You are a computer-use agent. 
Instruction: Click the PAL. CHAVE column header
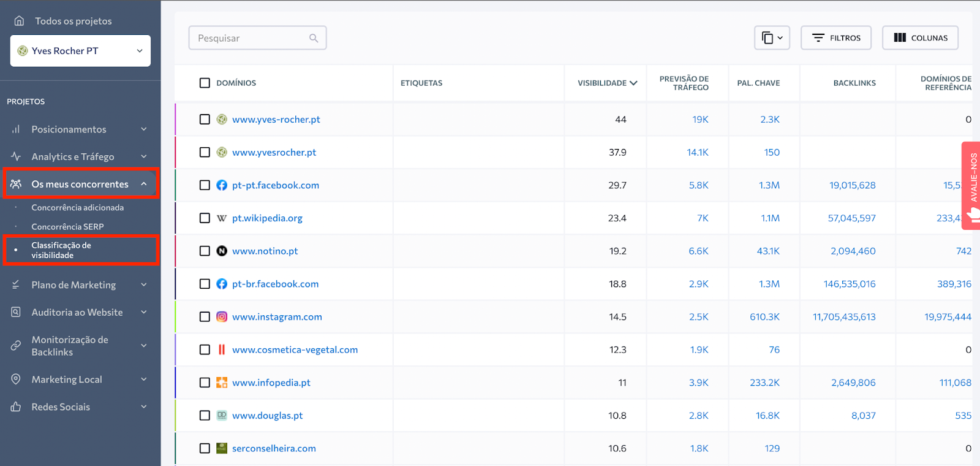[758, 83]
